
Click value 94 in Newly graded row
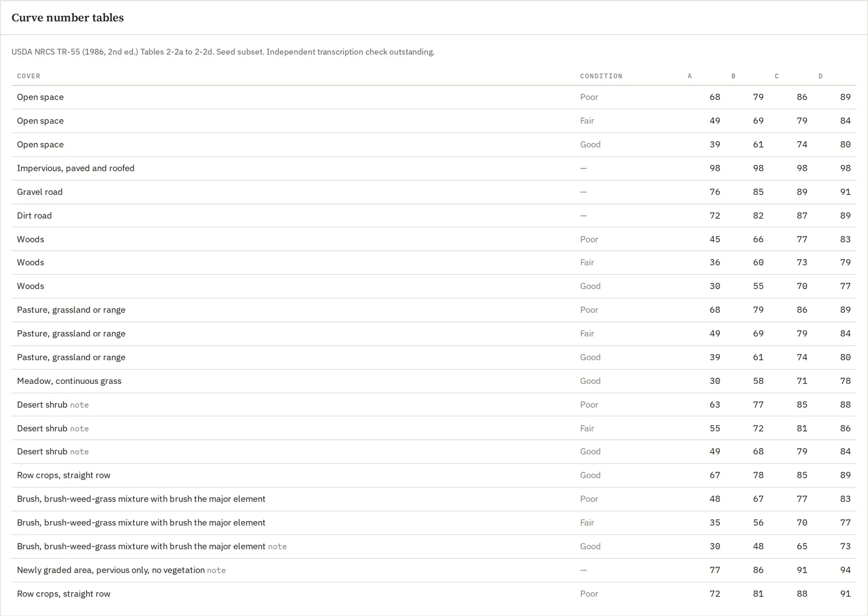point(845,570)
